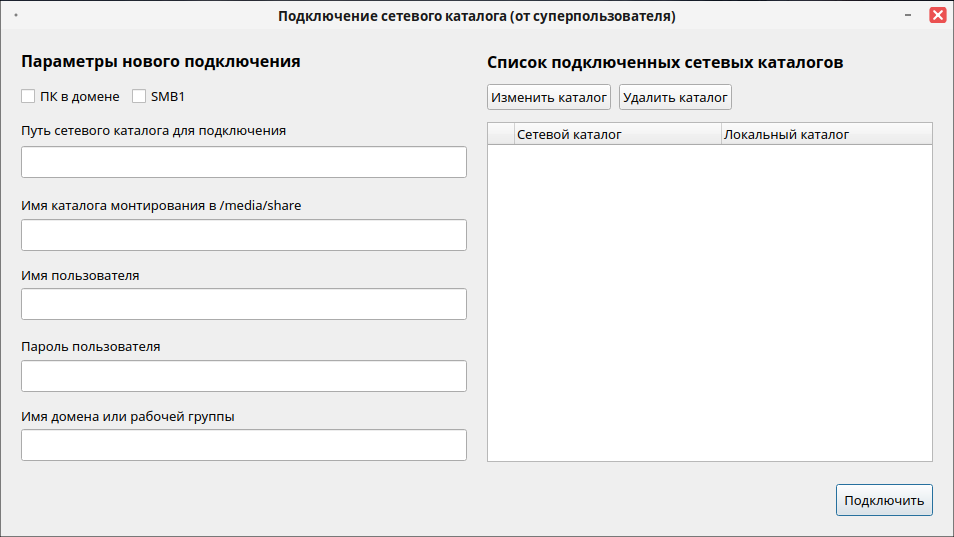
Task: Click the "Подключить" button
Action: pyautogui.click(x=883, y=501)
